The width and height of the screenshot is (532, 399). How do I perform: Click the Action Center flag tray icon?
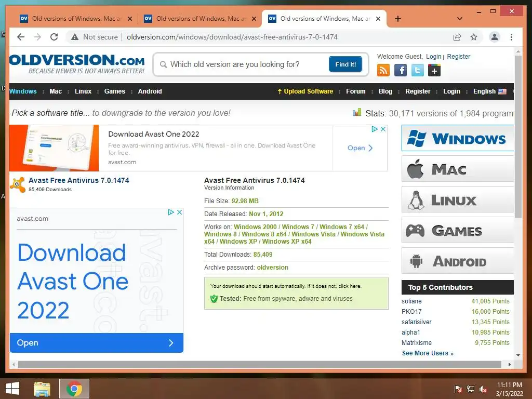458,389
